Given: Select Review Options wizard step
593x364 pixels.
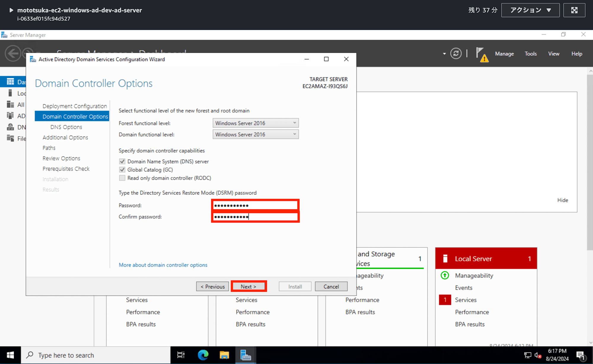Looking at the screenshot, I should (61, 158).
